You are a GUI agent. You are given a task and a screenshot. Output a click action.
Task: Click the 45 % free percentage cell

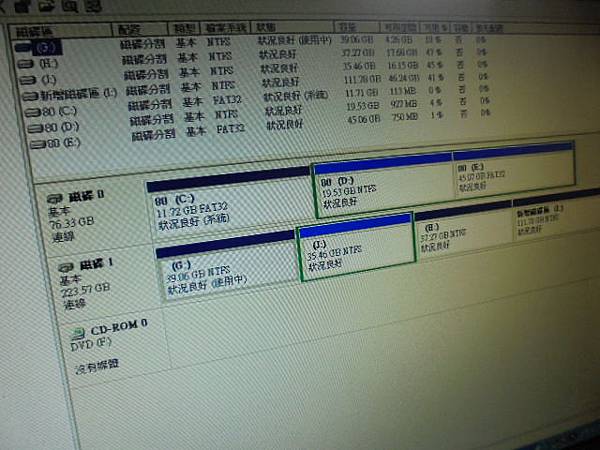pyautogui.click(x=434, y=65)
